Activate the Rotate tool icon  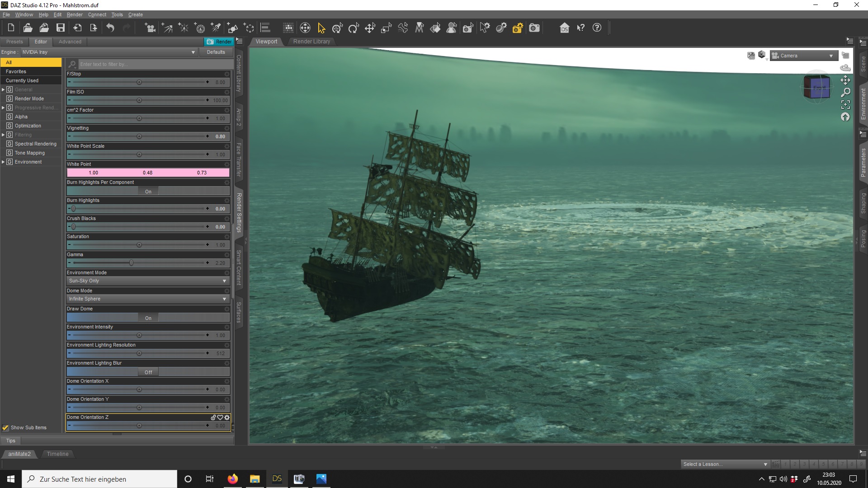coord(354,28)
